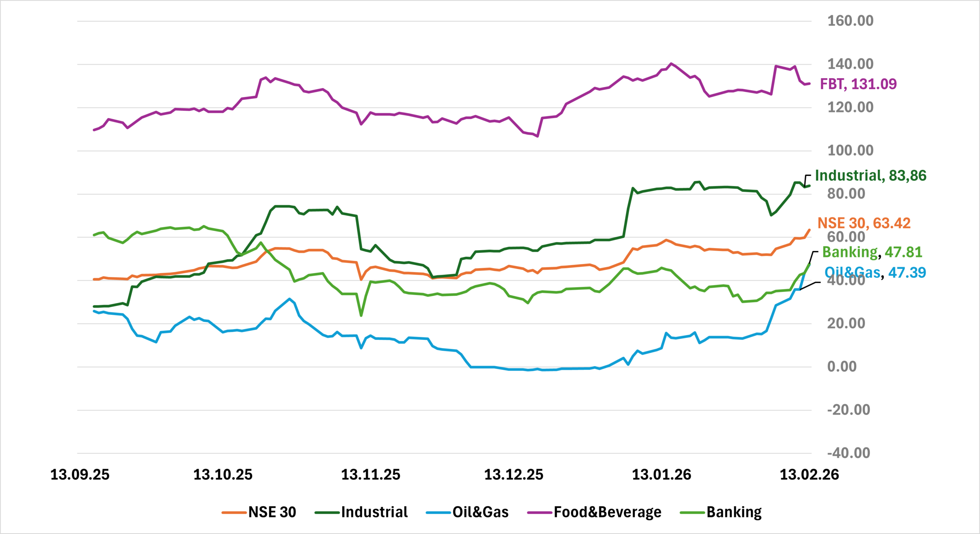Viewport: 980px width, 534px height.
Task: Click the 13.09.25 date axis label
Action: (x=80, y=475)
